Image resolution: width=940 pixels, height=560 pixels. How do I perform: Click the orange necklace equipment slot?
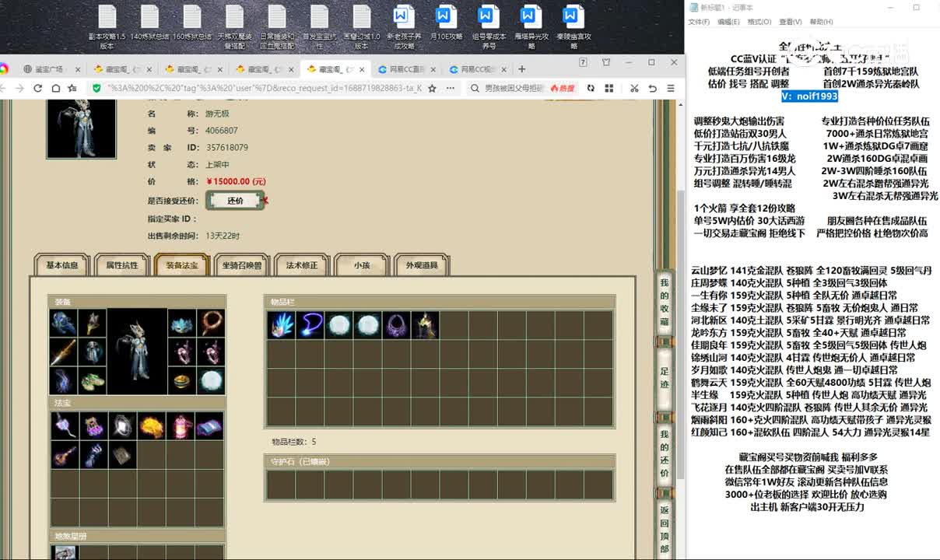tap(211, 324)
